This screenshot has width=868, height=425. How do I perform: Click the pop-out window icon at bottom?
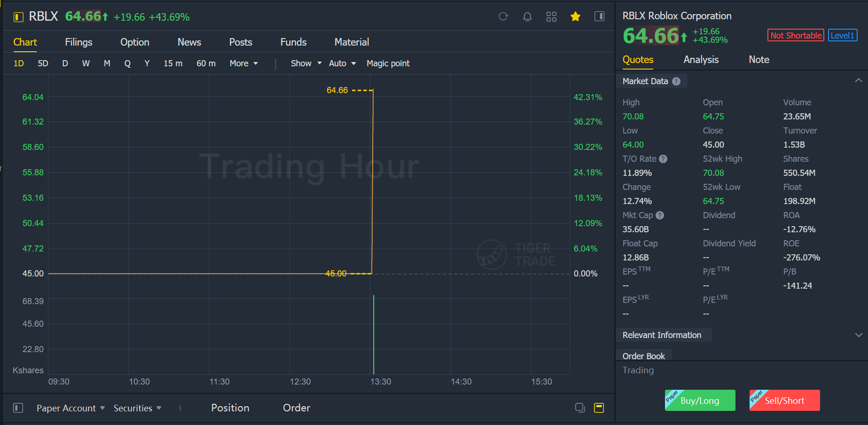[580, 408]
